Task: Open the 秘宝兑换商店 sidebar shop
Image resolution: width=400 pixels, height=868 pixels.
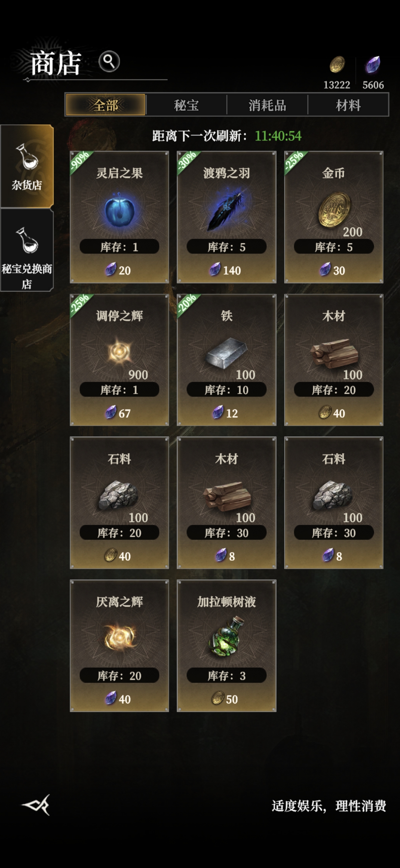Action: [27, 250]
